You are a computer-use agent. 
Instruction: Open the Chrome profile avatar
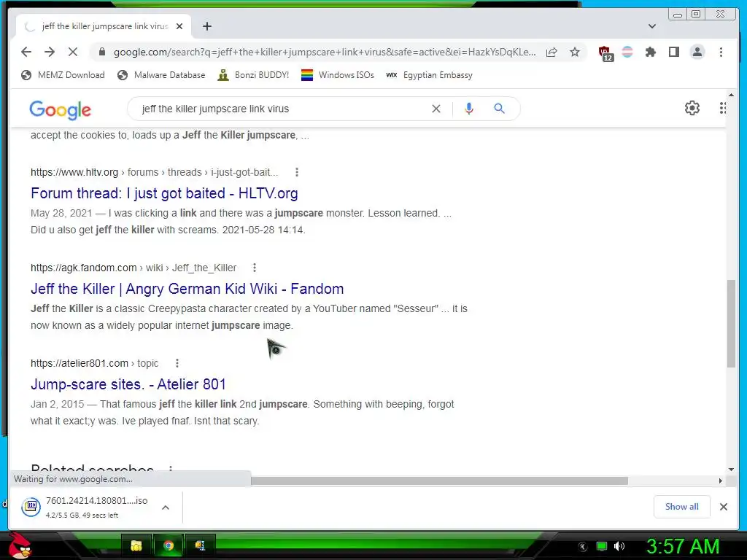[697, 52]
